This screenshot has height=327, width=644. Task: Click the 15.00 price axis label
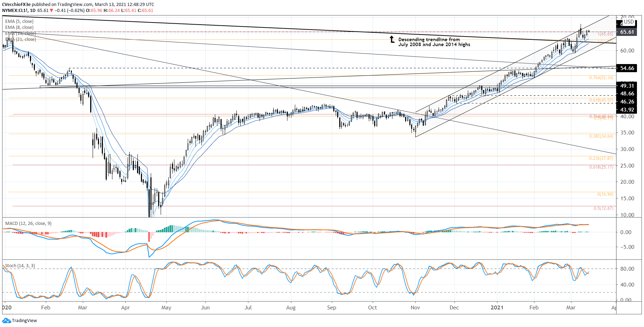627,199
